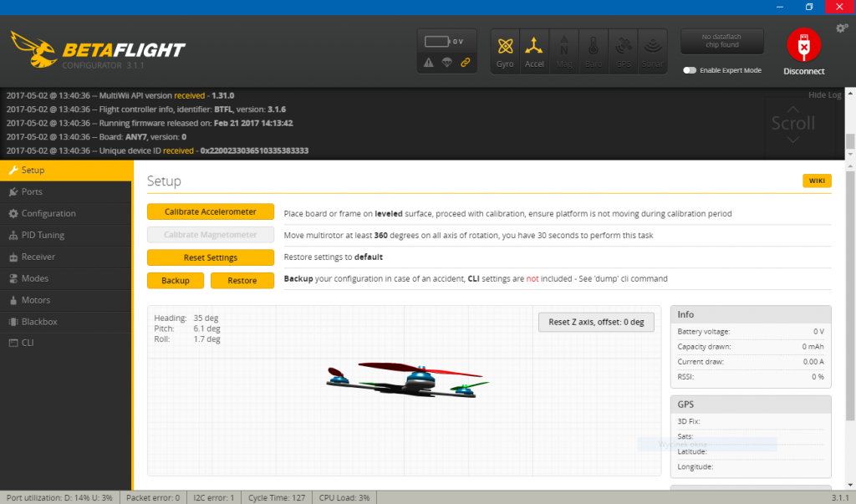Screen dimensions: 856x504
Task: Click the log Scroll control
Action: point(793,124)
